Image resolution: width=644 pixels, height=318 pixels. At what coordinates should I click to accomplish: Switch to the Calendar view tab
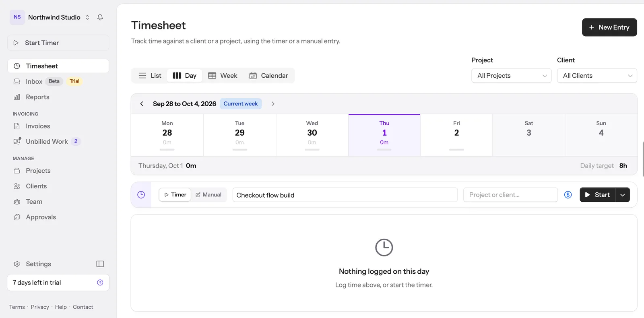coord(268,76)
